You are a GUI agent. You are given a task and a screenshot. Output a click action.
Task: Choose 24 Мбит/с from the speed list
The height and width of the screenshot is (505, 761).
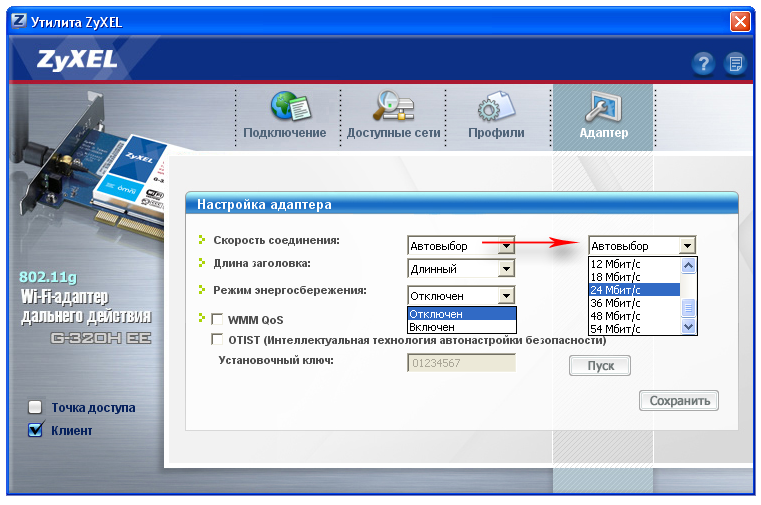click(x=634, y=290)
